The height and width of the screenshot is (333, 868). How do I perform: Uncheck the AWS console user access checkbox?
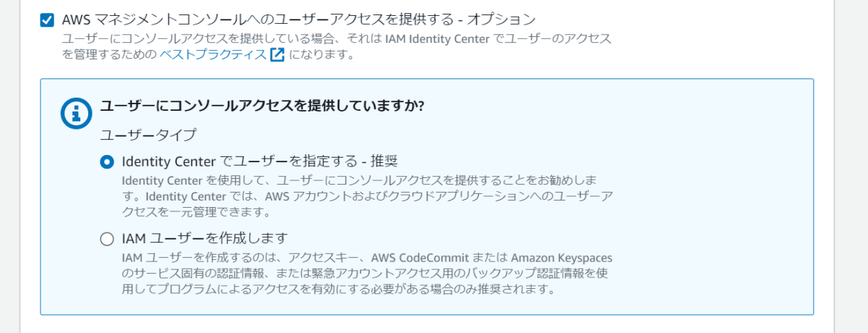pos(47,20)
